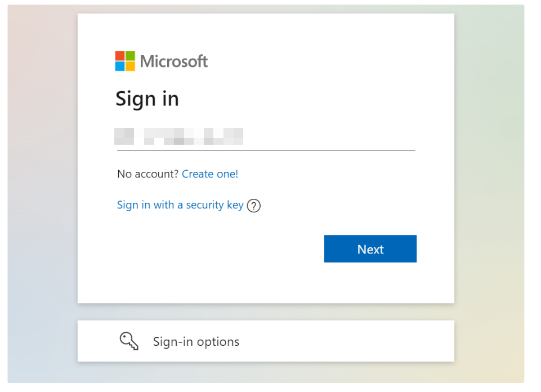Click the "No account?" text
The image size is (541, 392).
pyautogui.click(x=148, y=174)
